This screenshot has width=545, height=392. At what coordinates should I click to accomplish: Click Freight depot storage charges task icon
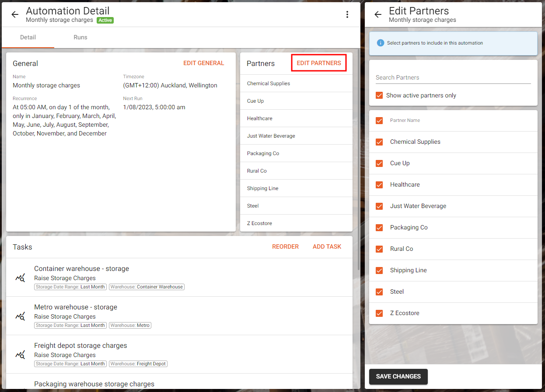(20, 354)
